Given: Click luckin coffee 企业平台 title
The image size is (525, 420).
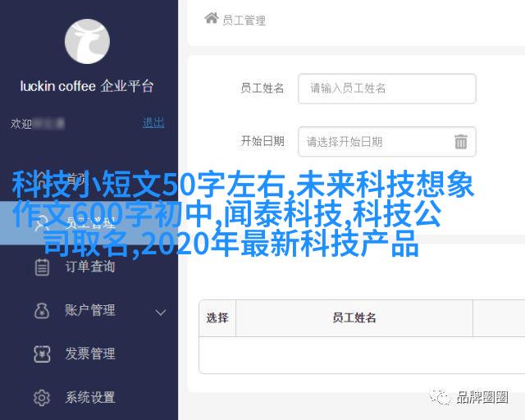Looking at the screenshot, I should point(87,86).
